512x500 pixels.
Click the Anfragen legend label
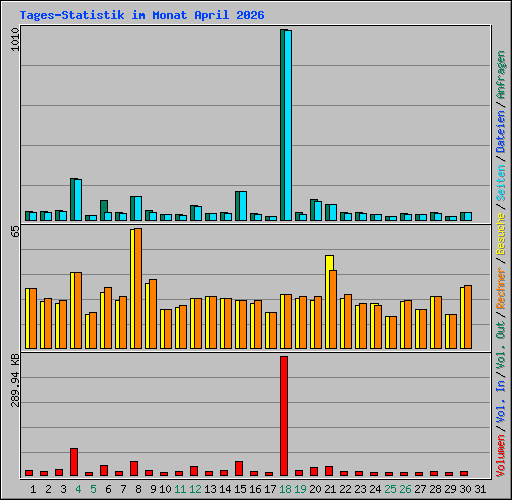point(501,75)
